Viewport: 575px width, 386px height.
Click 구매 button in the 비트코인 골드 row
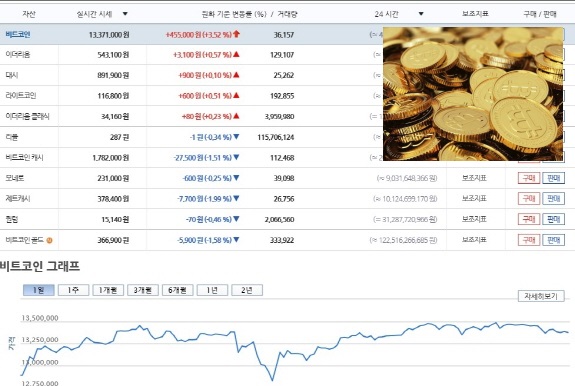(529, 240)
